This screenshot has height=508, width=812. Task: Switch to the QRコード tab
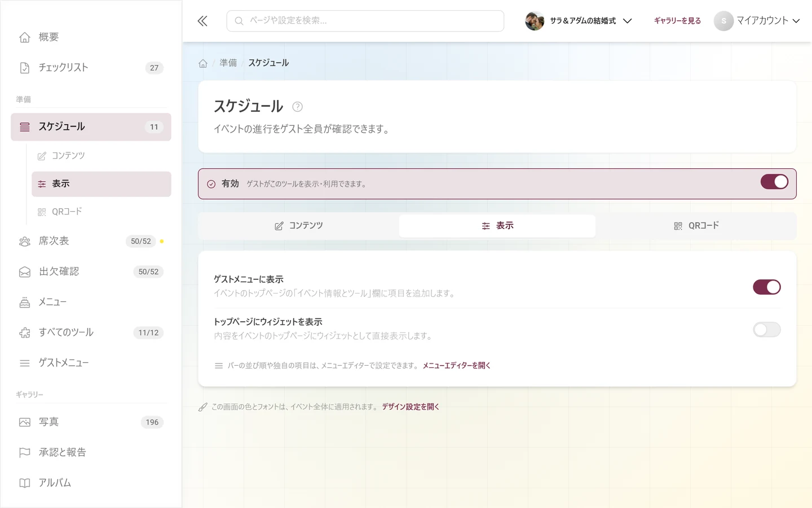pyautogui.click(x=696, y=226)
